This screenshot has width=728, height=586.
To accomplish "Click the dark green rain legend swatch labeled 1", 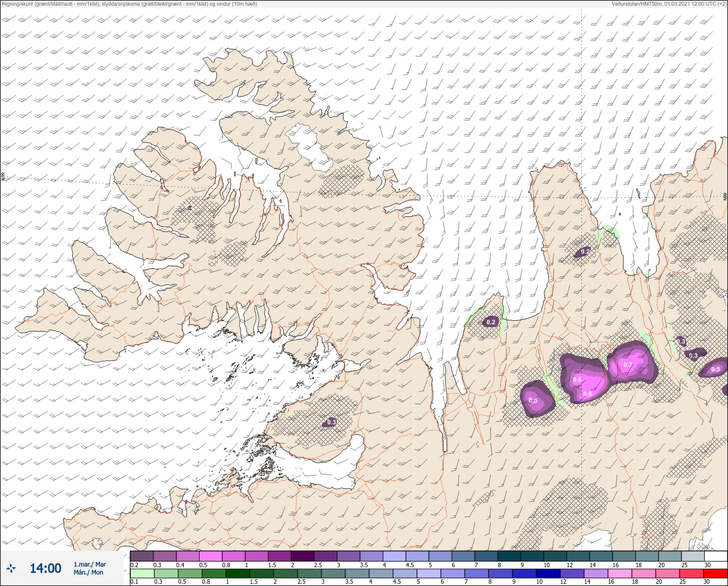I will point(238,573).
